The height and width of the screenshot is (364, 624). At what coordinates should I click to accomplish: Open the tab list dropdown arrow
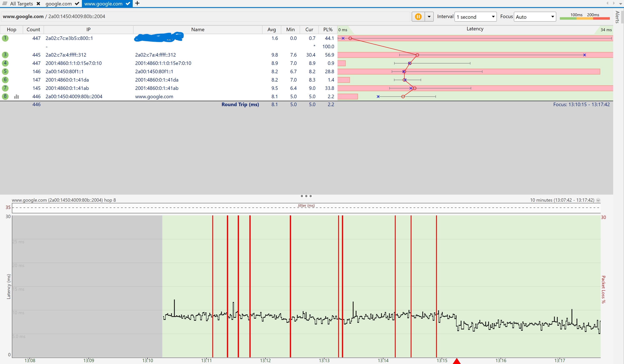point(620,4)
